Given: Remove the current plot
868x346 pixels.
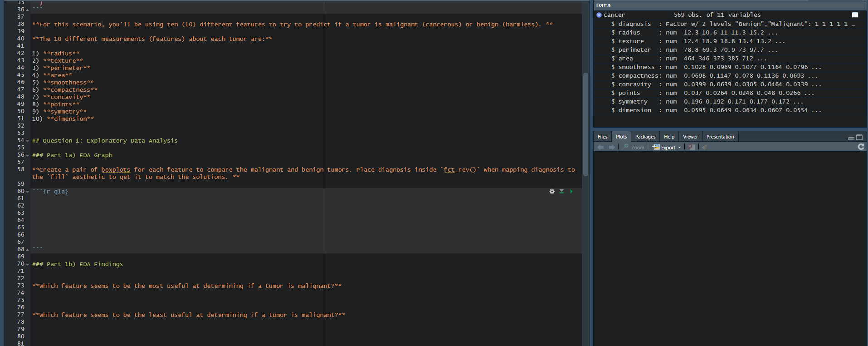Looking at the screenshot, I should (x=691, y=147).
